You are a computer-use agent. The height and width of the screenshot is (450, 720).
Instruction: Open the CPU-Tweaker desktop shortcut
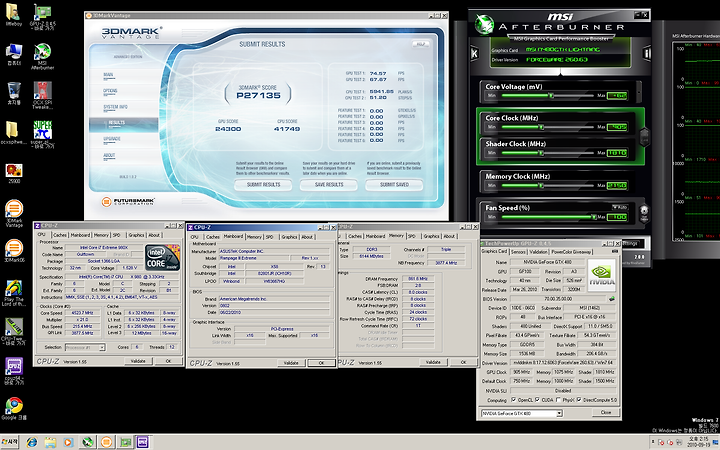coord(14,331)
